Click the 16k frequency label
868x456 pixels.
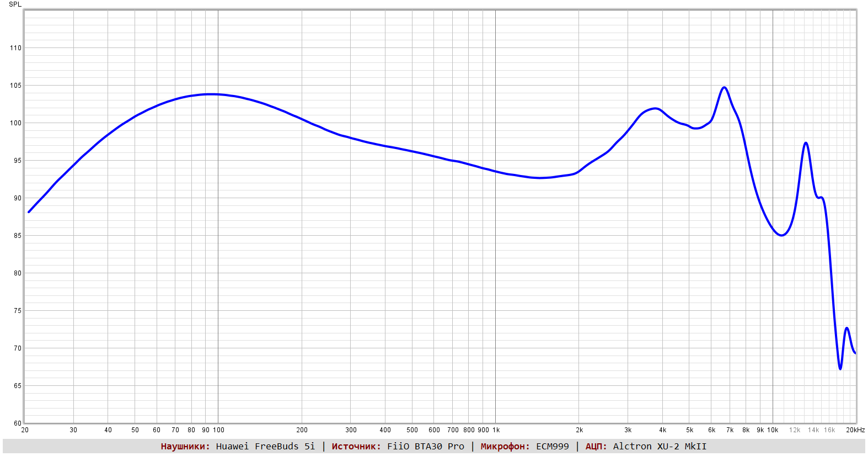(830, 430)
